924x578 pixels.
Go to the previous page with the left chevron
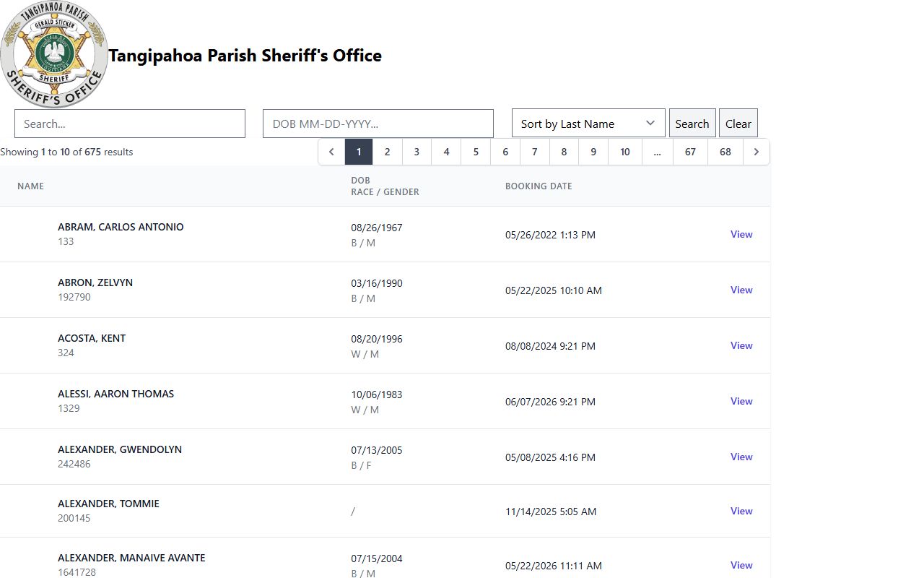331,152
